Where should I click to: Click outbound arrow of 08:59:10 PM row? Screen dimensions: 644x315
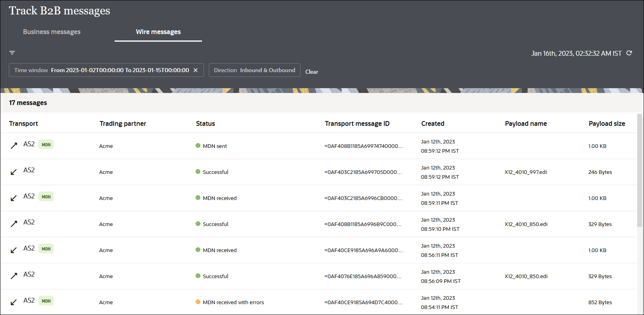pos(14,224)
